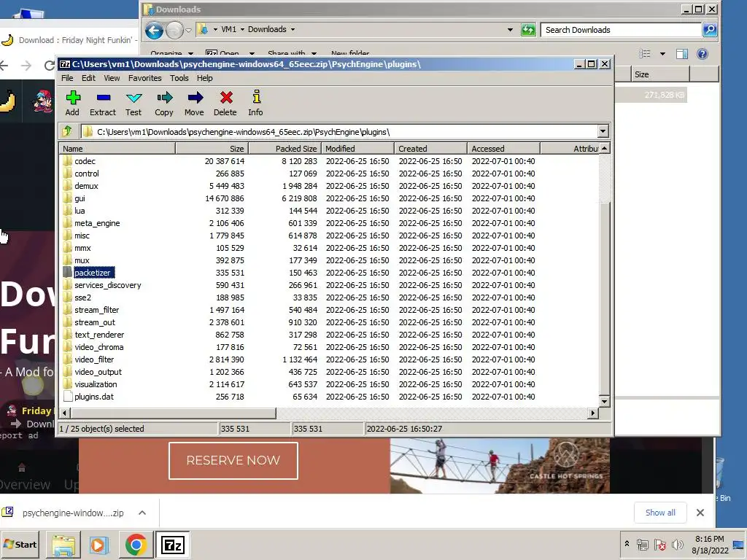747x560 pixels.
Task: Select the packetizer folder row
Action: click(x=329, y=273)
